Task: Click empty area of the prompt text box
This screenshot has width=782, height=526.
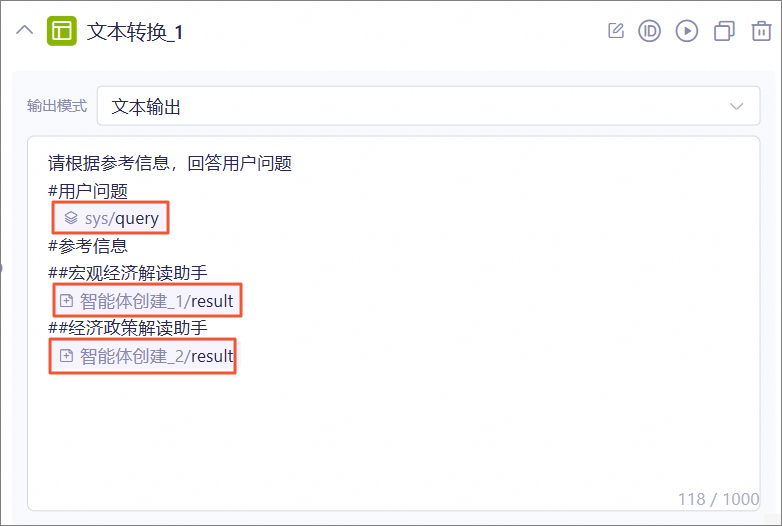Action: (x=394, y=434)
